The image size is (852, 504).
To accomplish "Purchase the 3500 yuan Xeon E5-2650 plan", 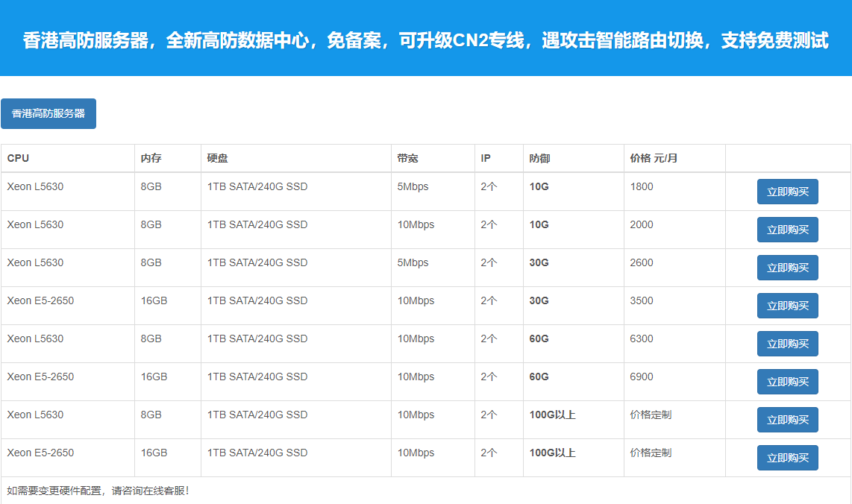I will tap(787, 306).
